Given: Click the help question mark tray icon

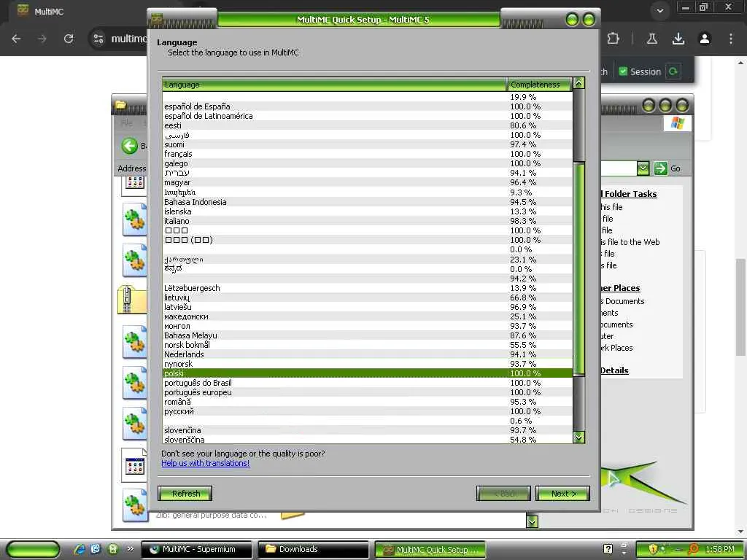Looking at the screenshot, I should click(x=608, y=549).
